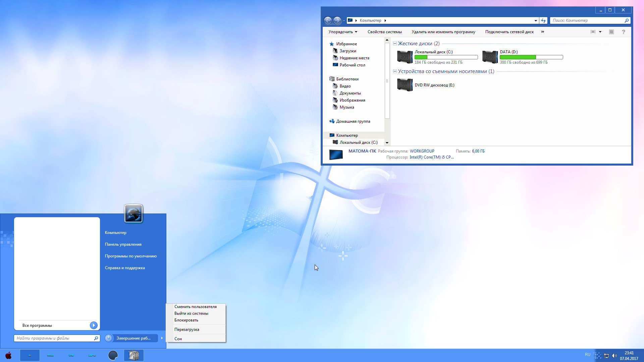
Task: Select the DVD RW drive (E:) icon
Action: (x=405, y=85)
